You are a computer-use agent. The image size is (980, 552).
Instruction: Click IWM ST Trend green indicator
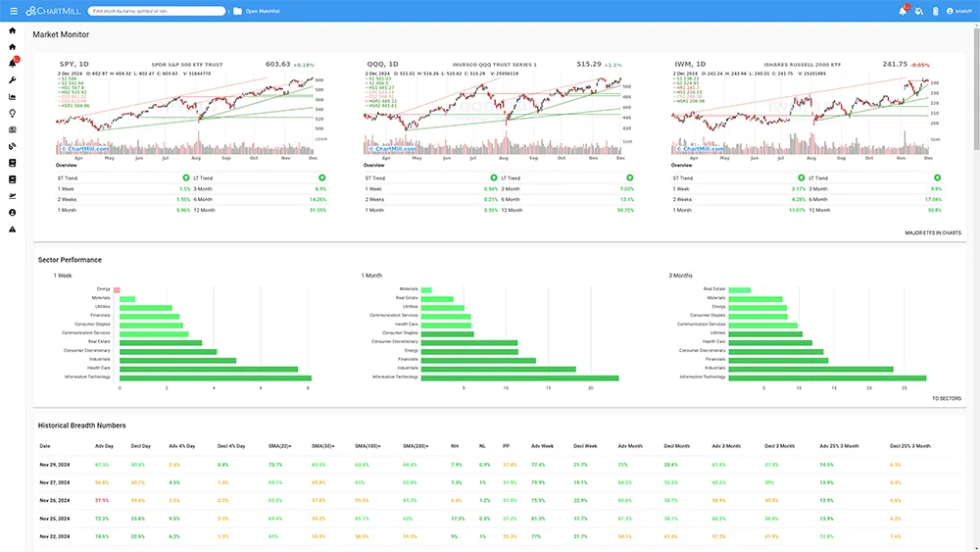802,178
